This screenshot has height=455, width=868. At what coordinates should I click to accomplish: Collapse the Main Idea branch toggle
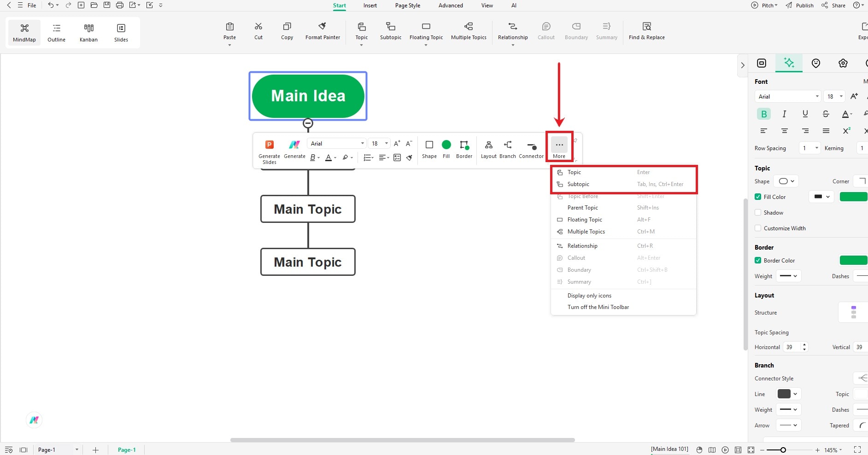click(308, 123)
